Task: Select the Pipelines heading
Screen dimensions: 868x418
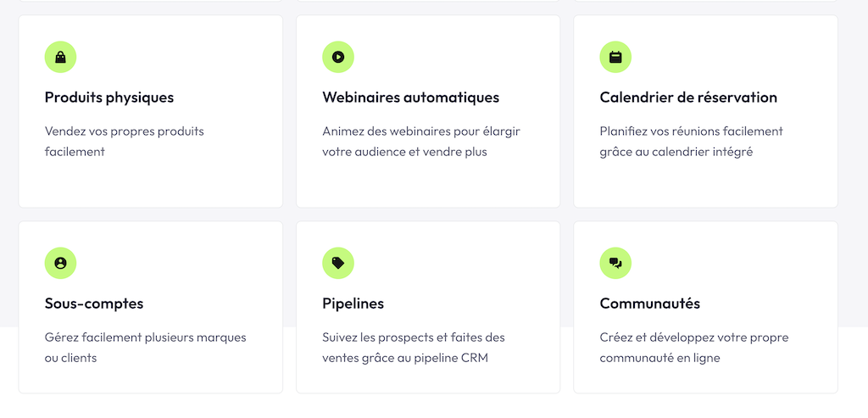Action: (x=353, y=304)
